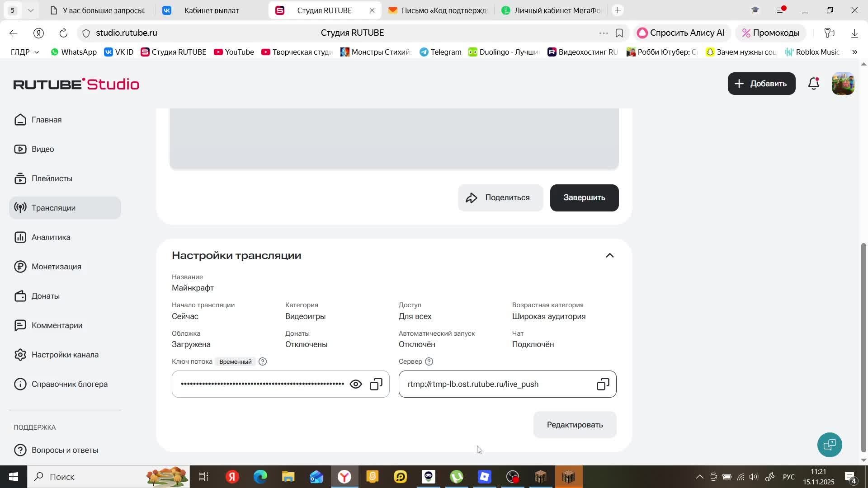Viewport: 868px width, 488px height.
Task: Show more bookmarks with chevron arrows
Action: tap(854, 52)
